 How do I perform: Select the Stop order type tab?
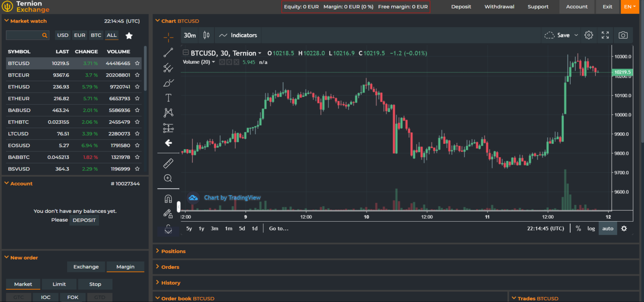pos(95,284)
